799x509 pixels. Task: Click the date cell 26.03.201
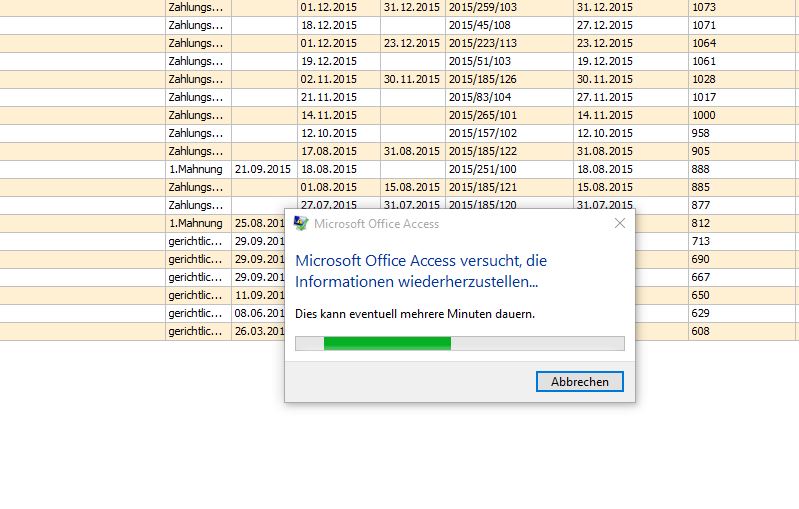[258, 331]
